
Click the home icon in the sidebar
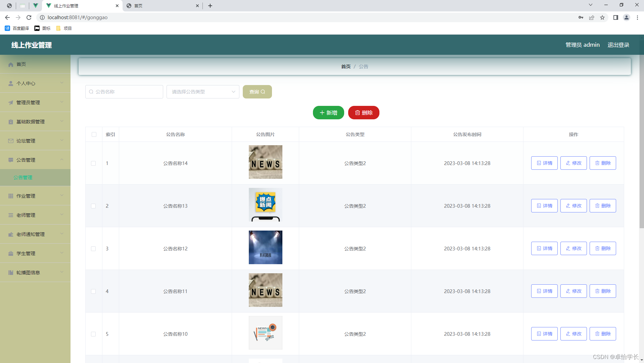point(11,65)
